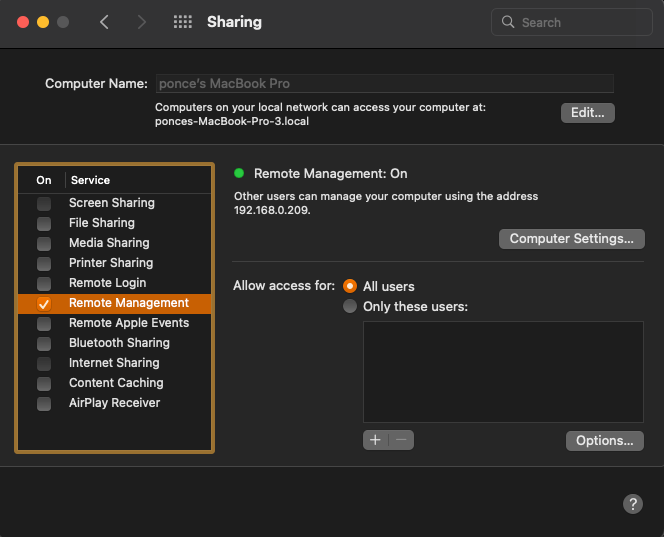The height and width of the screenshot is (537, 664).
Task: Enable the File Sharing checkbox
Action: (44, 223)
